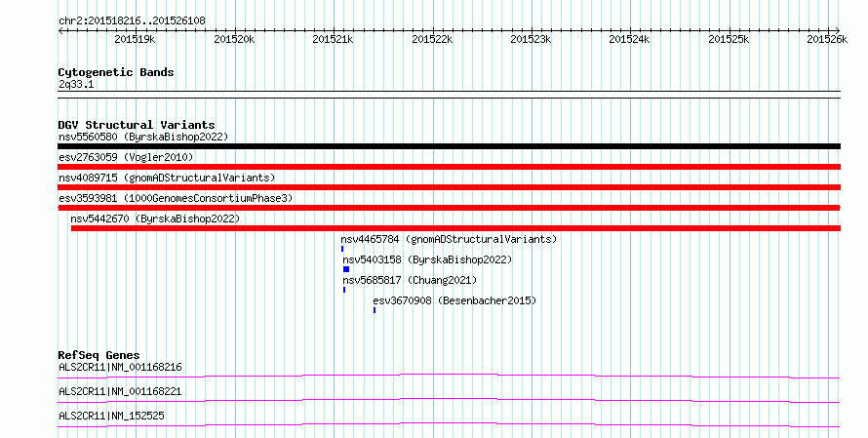
Task: Click the chr2:201518216..201526108 region label
Action: (132, 20)
